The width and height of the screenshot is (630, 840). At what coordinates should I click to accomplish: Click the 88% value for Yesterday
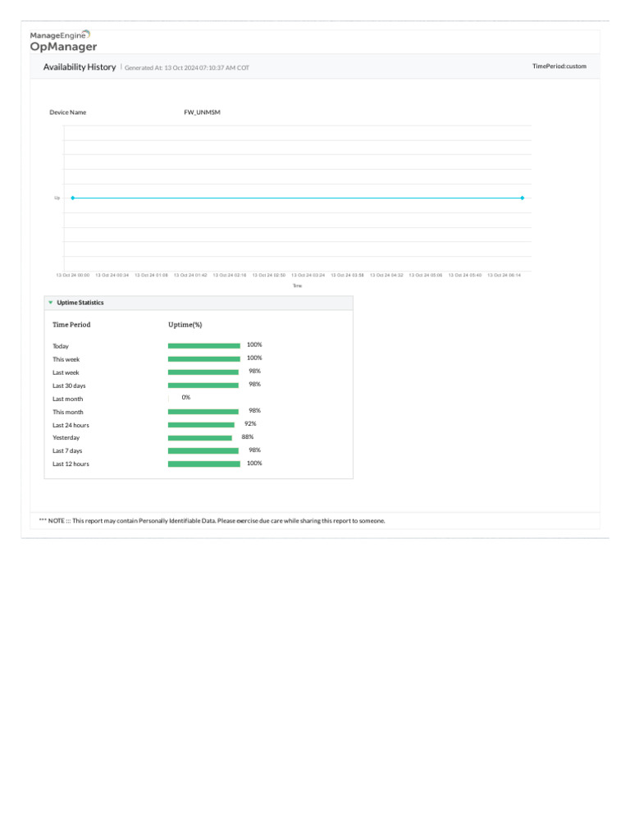point(248,437)
